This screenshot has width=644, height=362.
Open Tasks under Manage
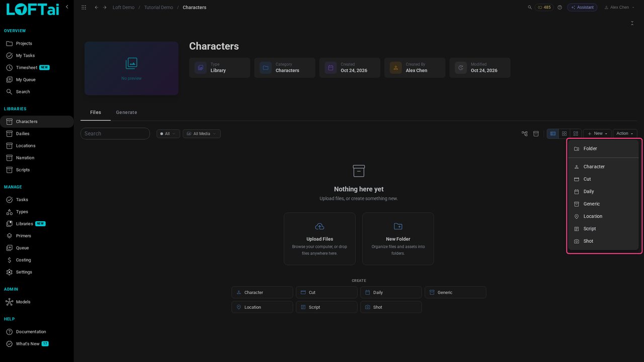(x=37, y=200)
